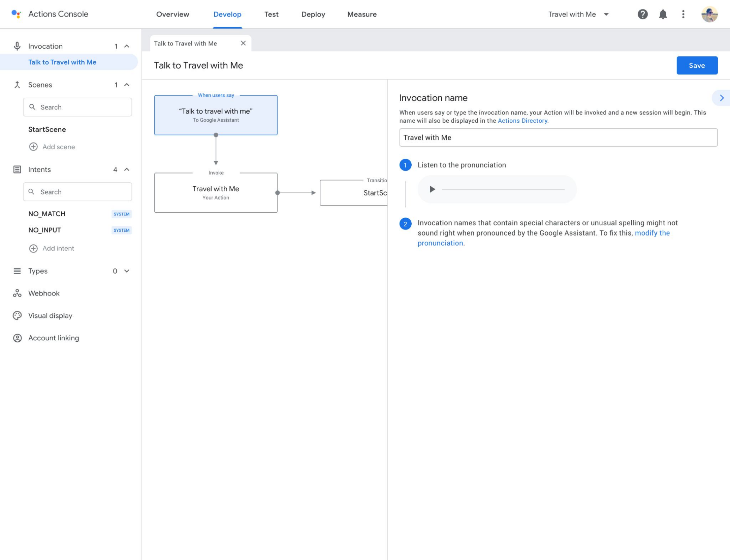The width and height of the screenshot is (730, 560).
Task: Close the Talk to Travel with Me tab
Action: (x=243, y=43)
